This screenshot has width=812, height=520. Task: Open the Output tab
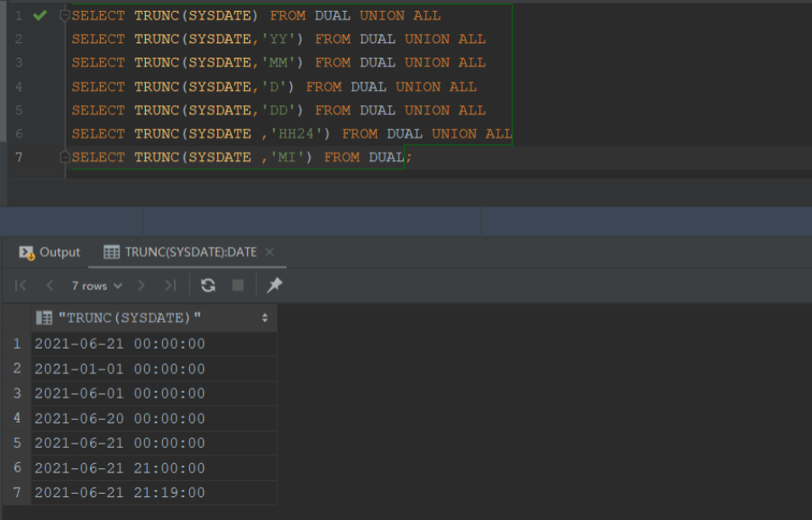(x=50, y=252)
